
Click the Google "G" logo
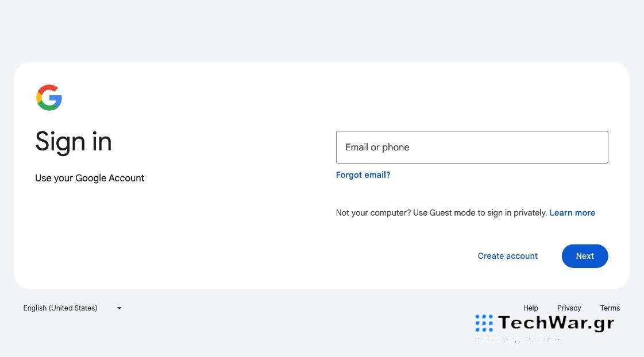click(49, 98)
